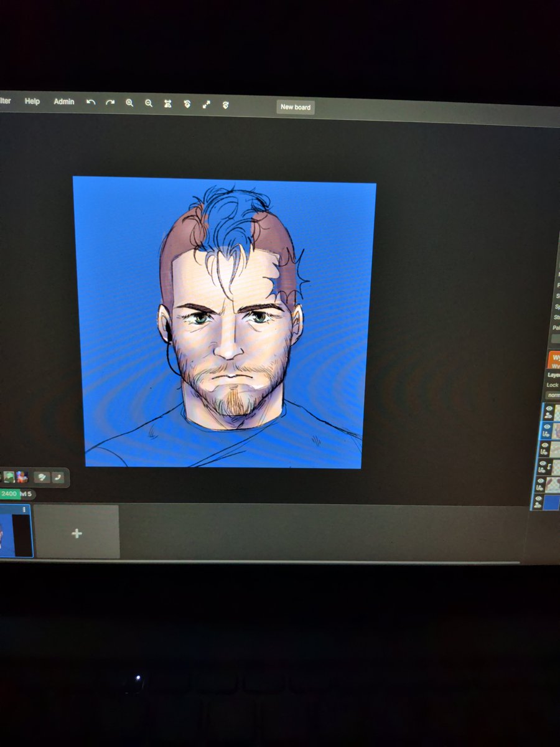Open the layer blend mode dropdown
This screenshot has height=747, width=560.
(553, 395)
